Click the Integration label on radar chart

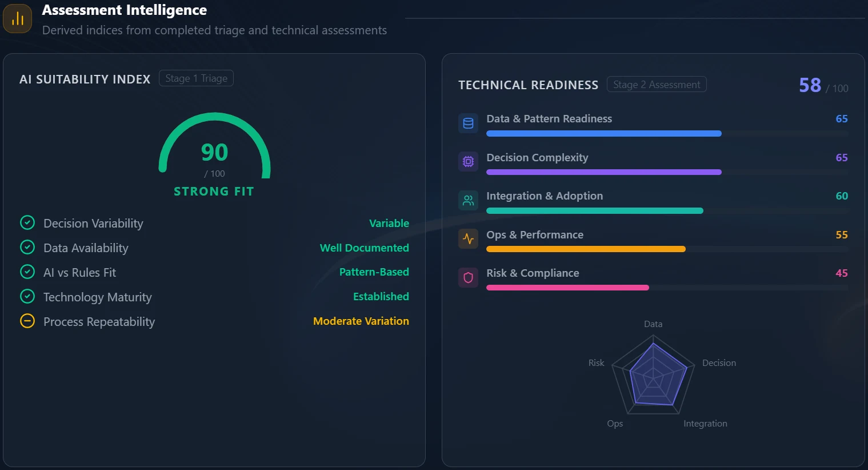click(x=706, y=424)
